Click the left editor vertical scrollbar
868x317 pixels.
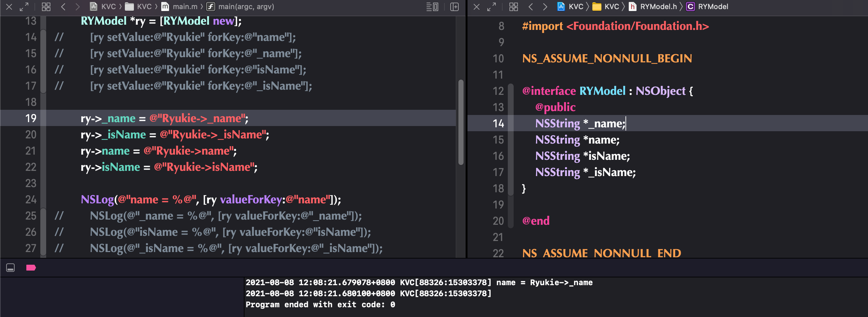(x=461, y=122)
